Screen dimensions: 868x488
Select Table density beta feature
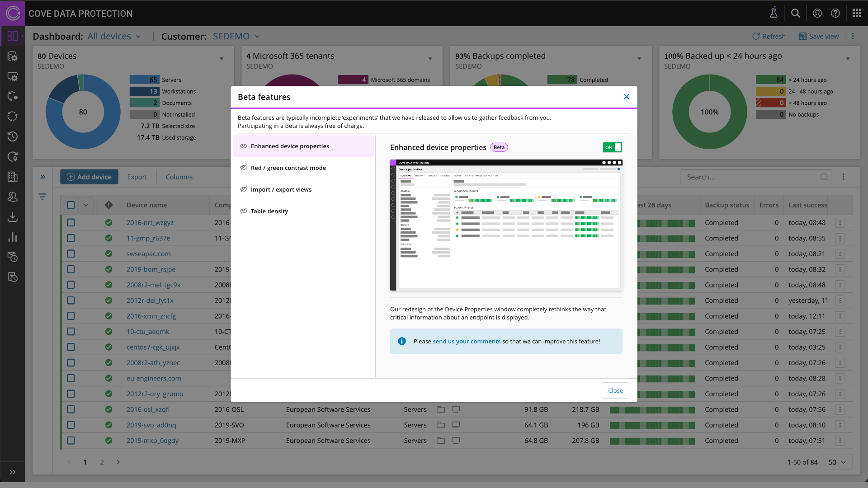tap(269, 211)
